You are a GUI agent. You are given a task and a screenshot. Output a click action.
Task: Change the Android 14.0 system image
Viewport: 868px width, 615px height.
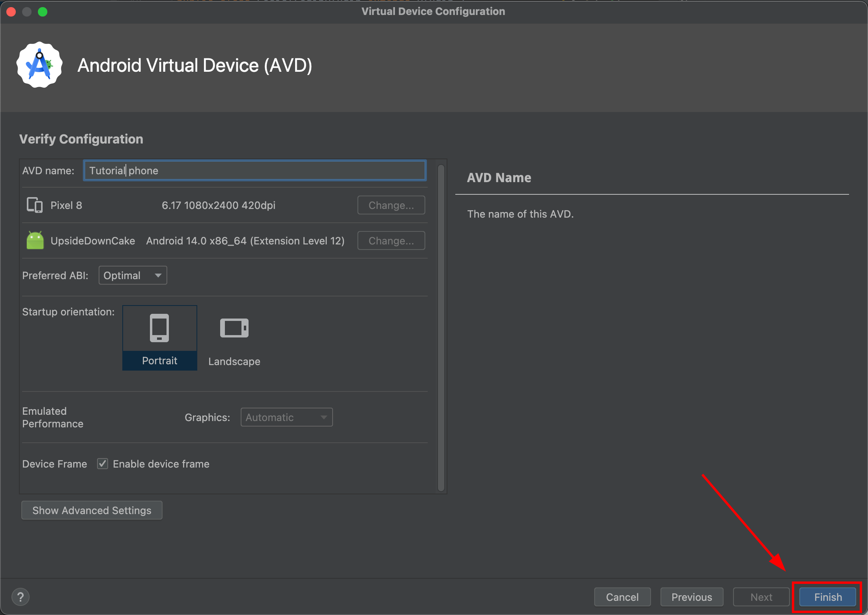(x=391, y=240)
